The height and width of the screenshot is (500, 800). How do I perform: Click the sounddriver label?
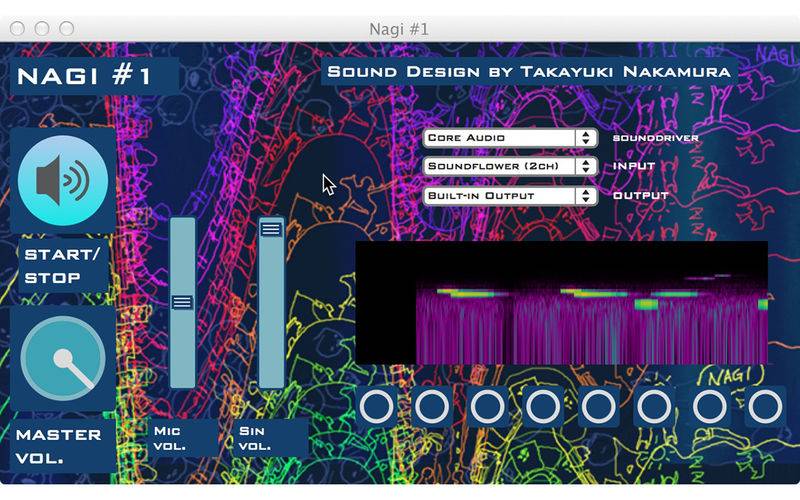point(656,138)
